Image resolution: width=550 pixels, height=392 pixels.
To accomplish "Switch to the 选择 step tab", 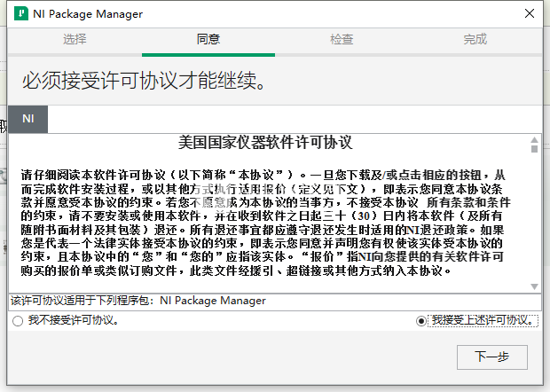I will (x=75, y=39).
